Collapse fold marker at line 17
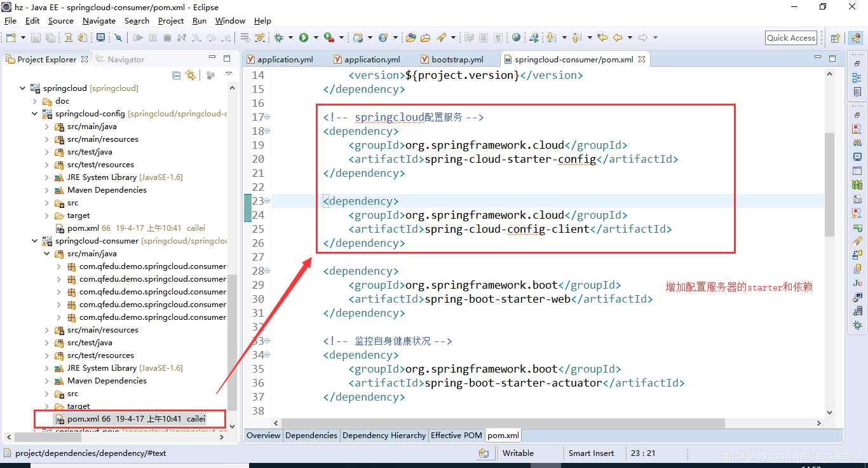This screenshot has width=868, height=468. click(x=268, y=117)
